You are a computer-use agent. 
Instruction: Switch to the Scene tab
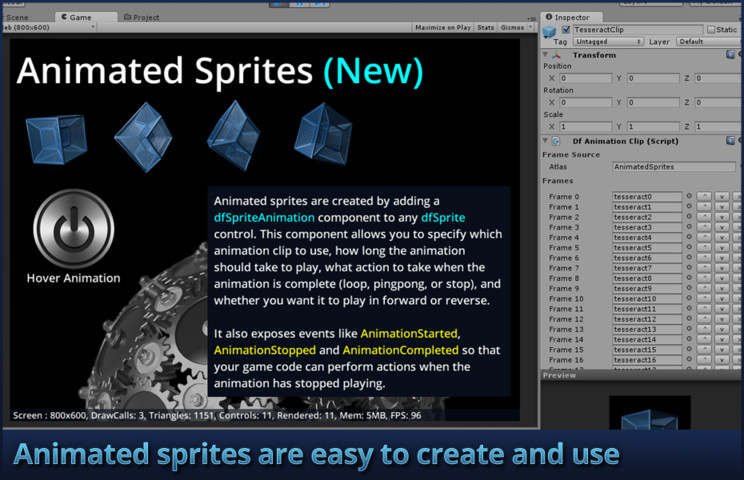tap(17, 18)
